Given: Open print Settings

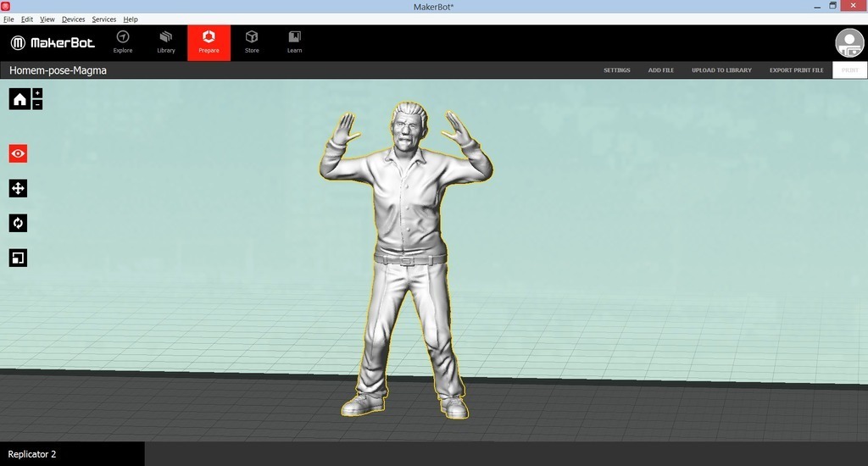Looking at the screenshot, I should 616,70.
